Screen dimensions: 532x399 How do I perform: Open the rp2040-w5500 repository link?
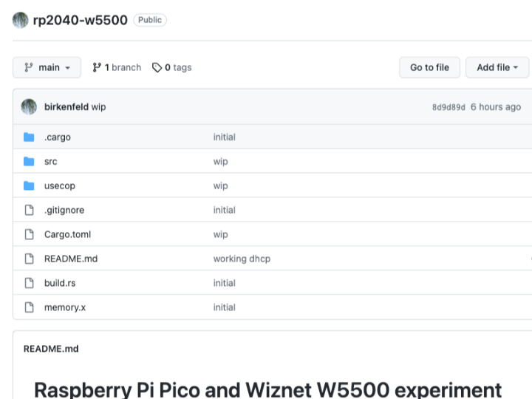pyautogui.click(x=80, y=20)
